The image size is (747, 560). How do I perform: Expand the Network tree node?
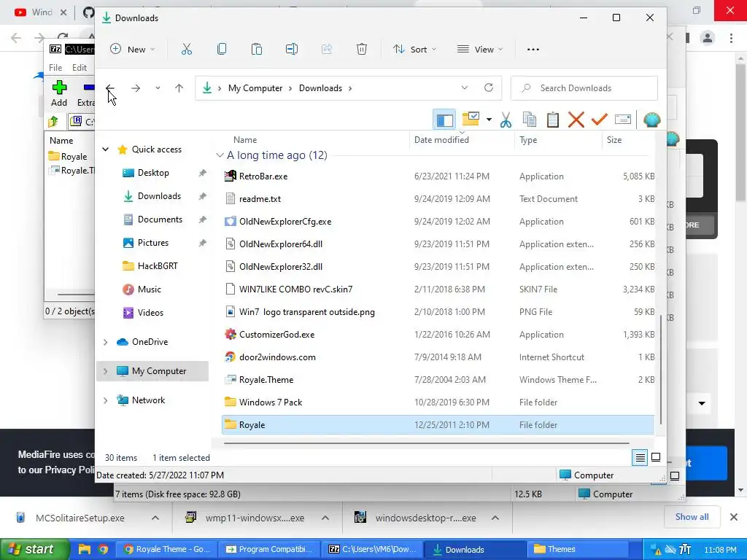click(x=105, y=400)
